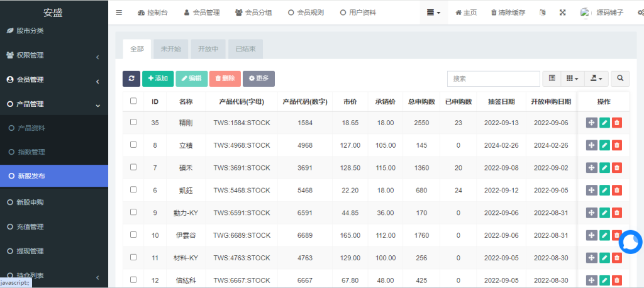Click the green edit icon for row 凱鈺
Image resolution: width=644 pixels, height=288 pixels.
coord(604,191)
